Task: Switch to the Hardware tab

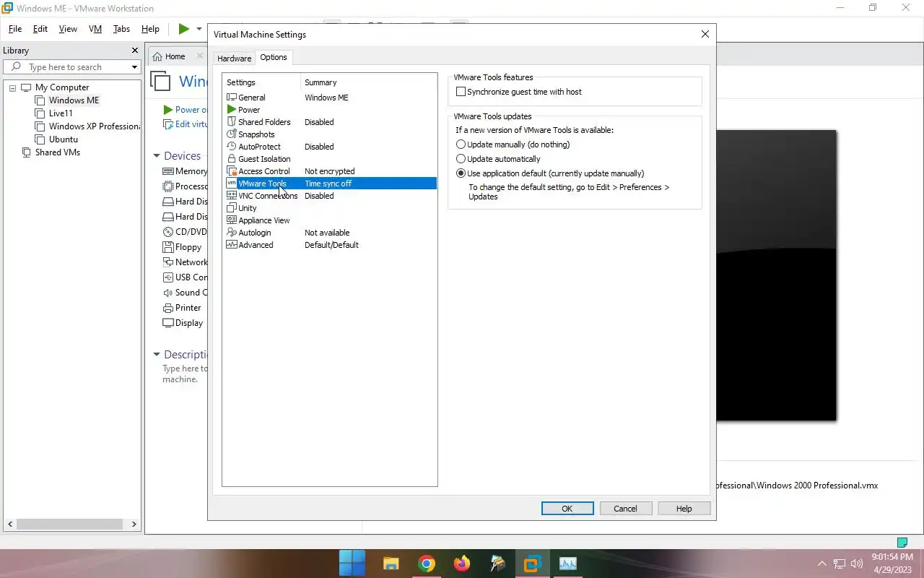Action: click(234, 59)
